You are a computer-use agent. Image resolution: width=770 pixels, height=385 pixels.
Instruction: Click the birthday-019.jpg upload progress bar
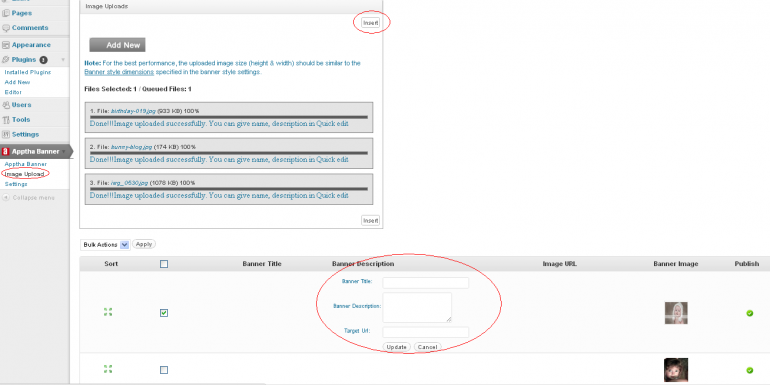[229, 117]
